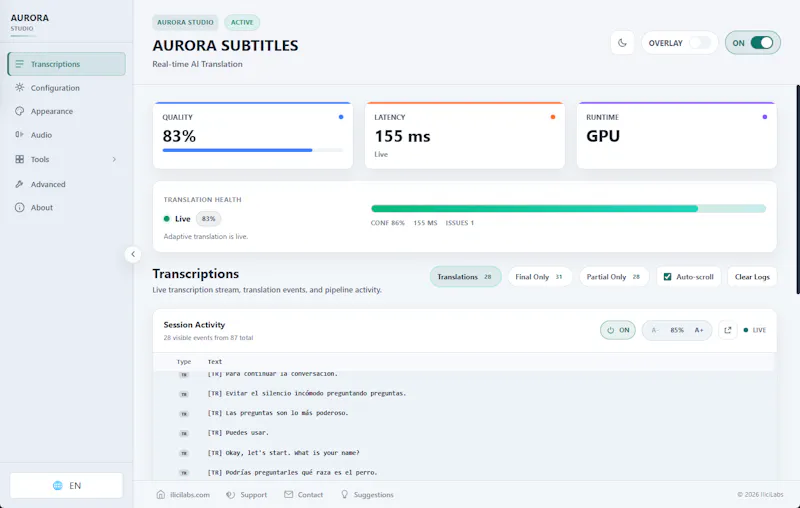Toggle the Session Activity ON power button
This screenshot has width=800, height=508.
click(618, 330)
